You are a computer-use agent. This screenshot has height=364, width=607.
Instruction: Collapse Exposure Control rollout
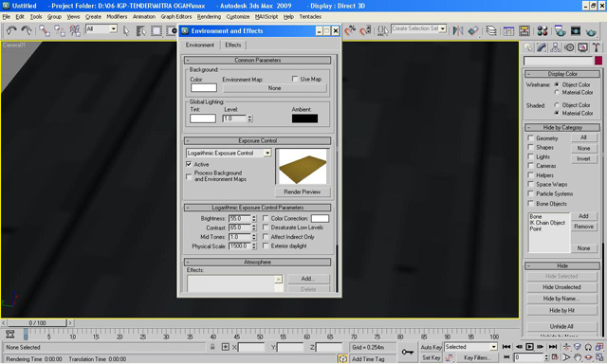[x=257, y=141]
